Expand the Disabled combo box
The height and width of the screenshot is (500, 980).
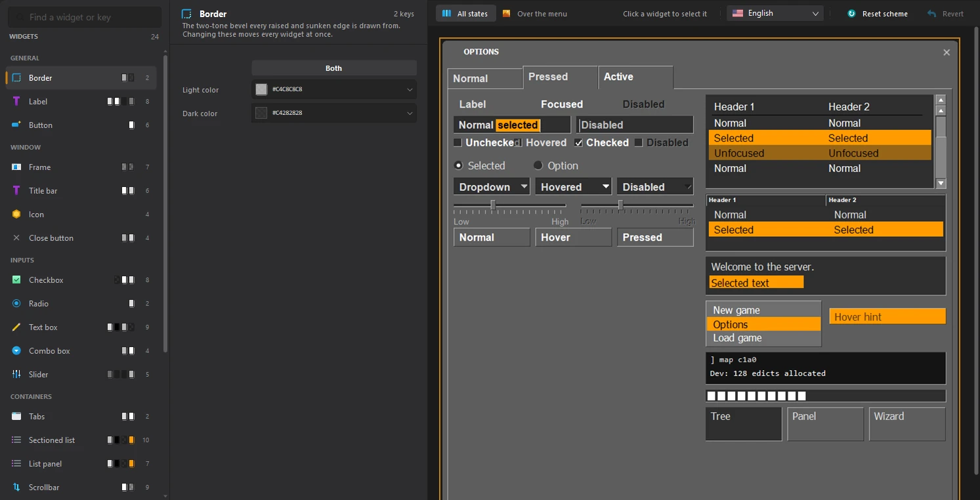point(655,187)
